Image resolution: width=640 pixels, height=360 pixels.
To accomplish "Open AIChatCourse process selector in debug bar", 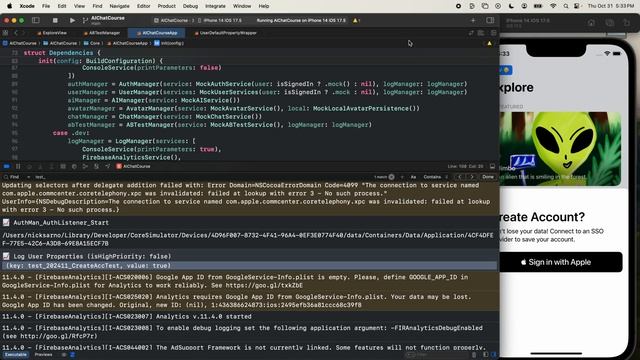I will click(133, 167).
